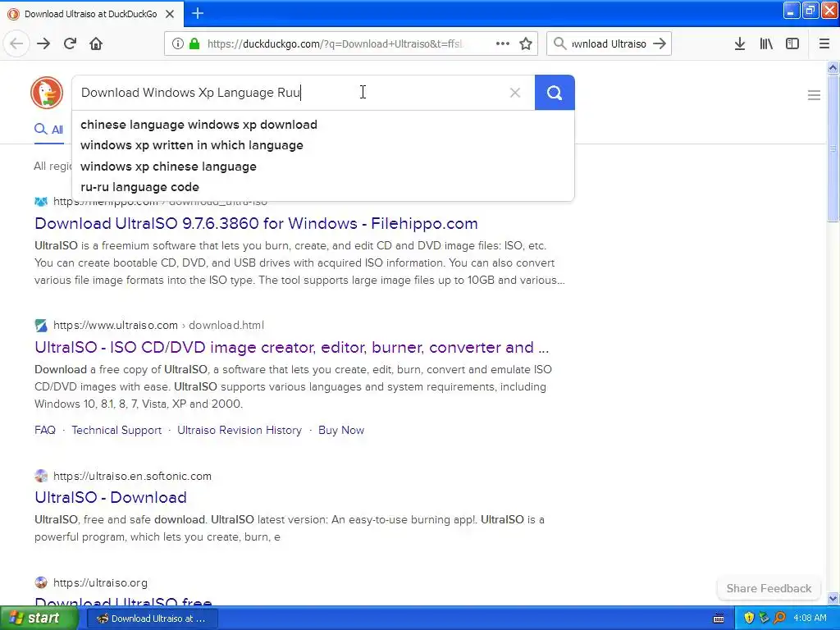The width and height of the screenshot is (840, 630).
Task: Open the Technical Support sublink
Action: [x=116, y=430]
